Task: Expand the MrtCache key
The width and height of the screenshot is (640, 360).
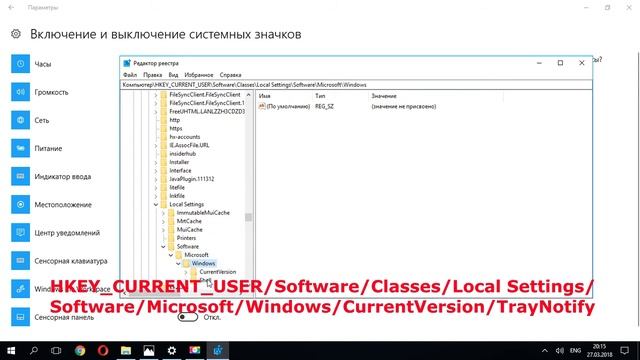Action: [x=163, y=221]
